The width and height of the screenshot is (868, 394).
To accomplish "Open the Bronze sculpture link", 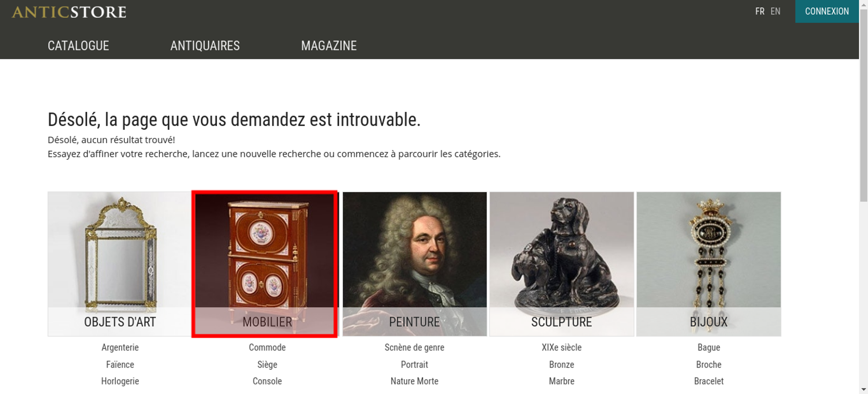I will (562, 364).
